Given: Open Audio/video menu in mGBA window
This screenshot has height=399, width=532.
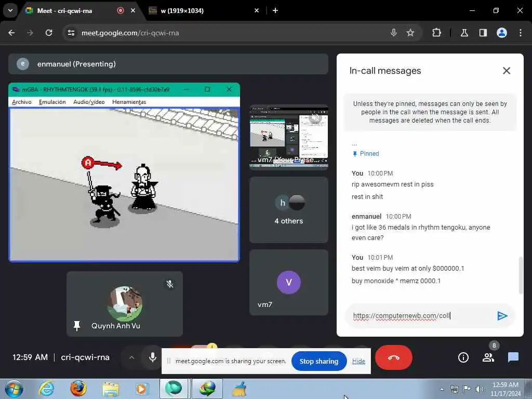Looking at the screenshot, I should pos(89,102).
